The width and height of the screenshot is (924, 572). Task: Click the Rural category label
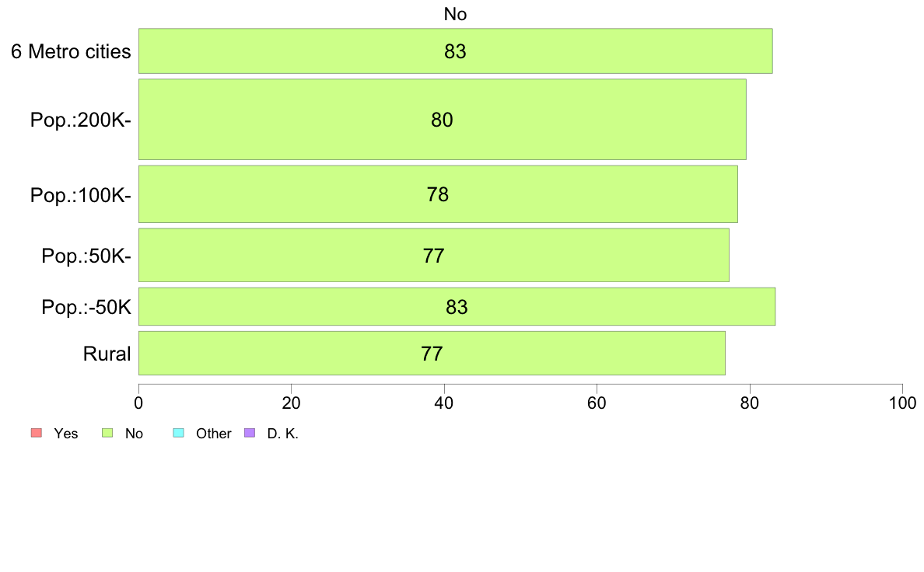coord(107,354)
